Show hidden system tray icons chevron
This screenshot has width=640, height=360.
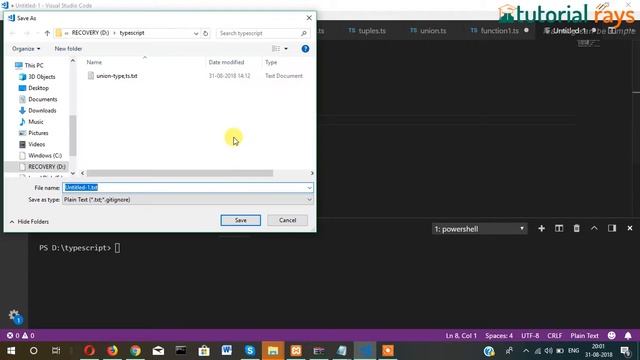click(526, 351)
